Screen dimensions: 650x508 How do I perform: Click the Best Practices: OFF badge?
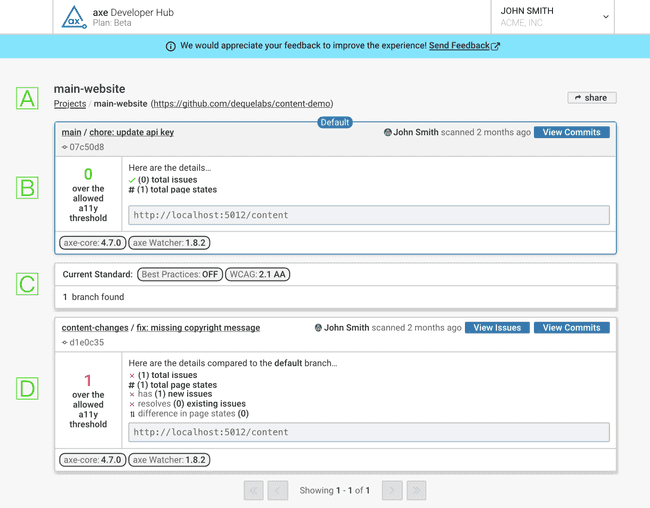click(x=180, y=274)
